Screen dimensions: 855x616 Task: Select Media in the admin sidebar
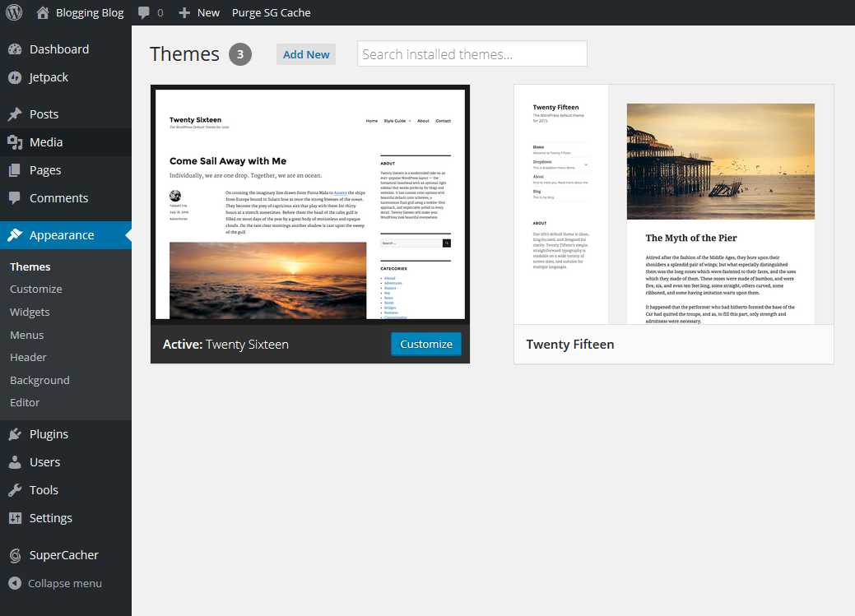pos(46,142)
